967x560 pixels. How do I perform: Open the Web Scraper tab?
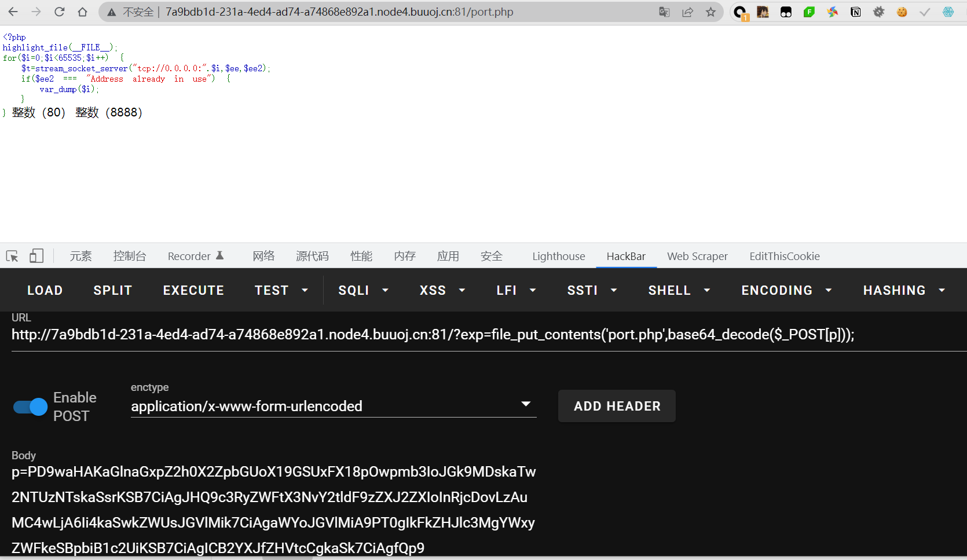click(697, 256)
